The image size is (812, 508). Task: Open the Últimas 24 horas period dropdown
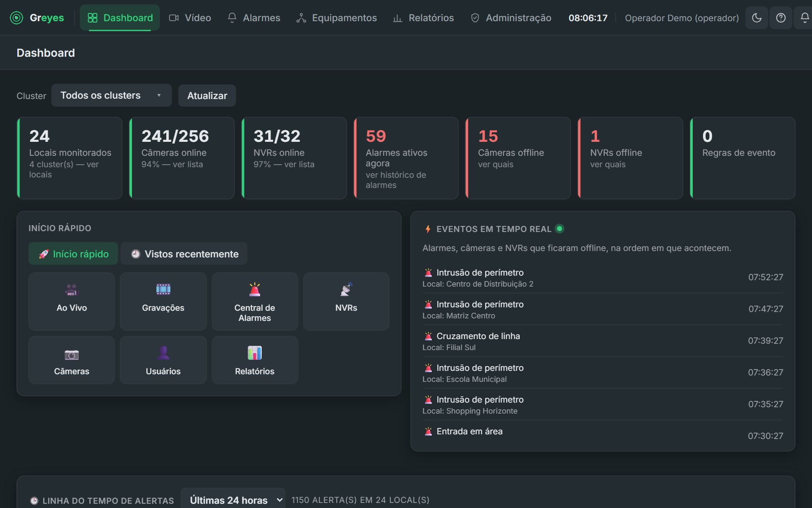coord(233,500)
